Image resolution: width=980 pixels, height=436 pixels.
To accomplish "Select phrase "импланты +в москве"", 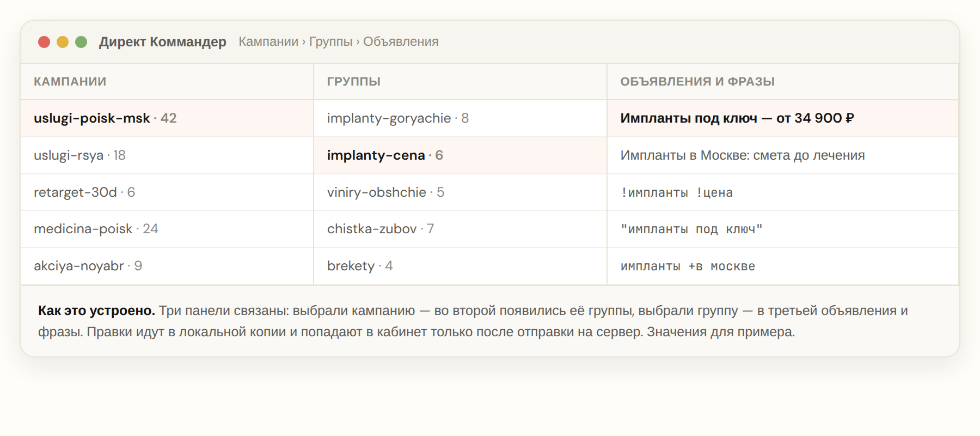I will click(783, 266).
